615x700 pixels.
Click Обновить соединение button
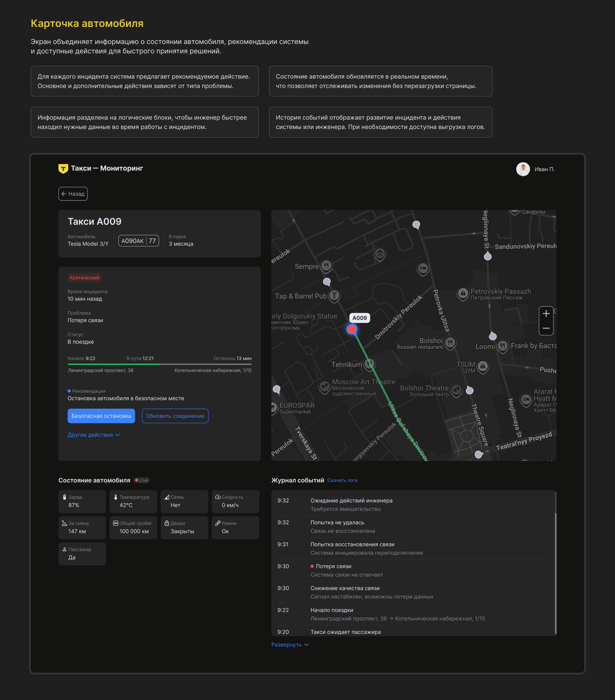pos(175,416)
